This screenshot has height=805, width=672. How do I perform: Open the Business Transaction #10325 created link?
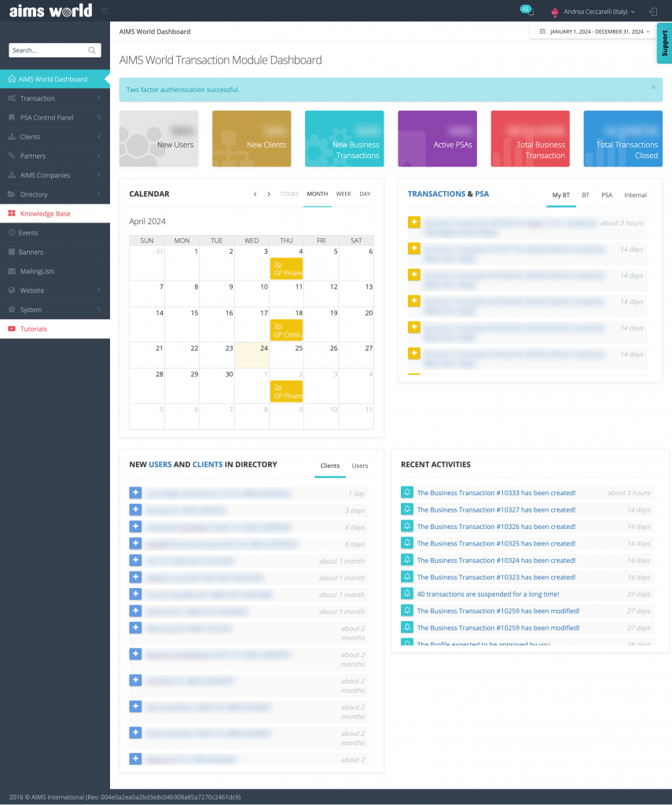click(x=496, y=544)
